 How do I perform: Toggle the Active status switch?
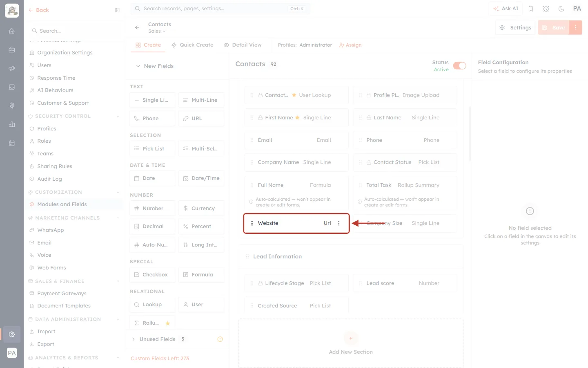[459, 66]
